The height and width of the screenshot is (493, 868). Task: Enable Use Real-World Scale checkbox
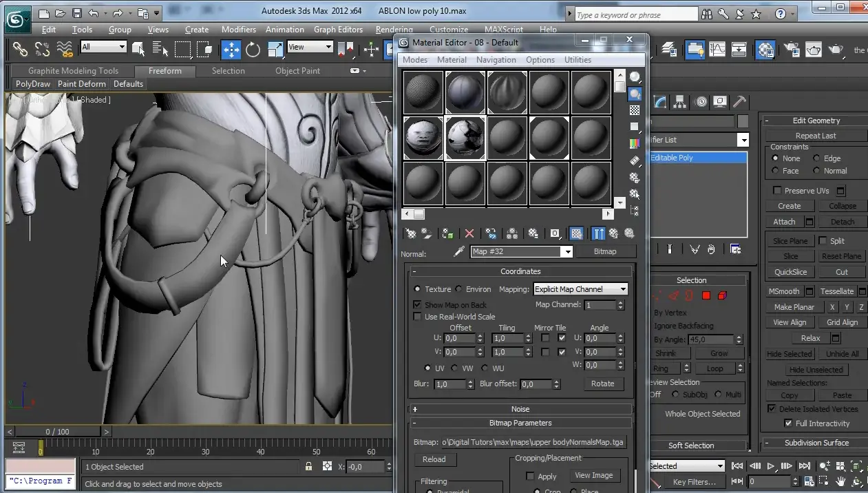[417, 317]
